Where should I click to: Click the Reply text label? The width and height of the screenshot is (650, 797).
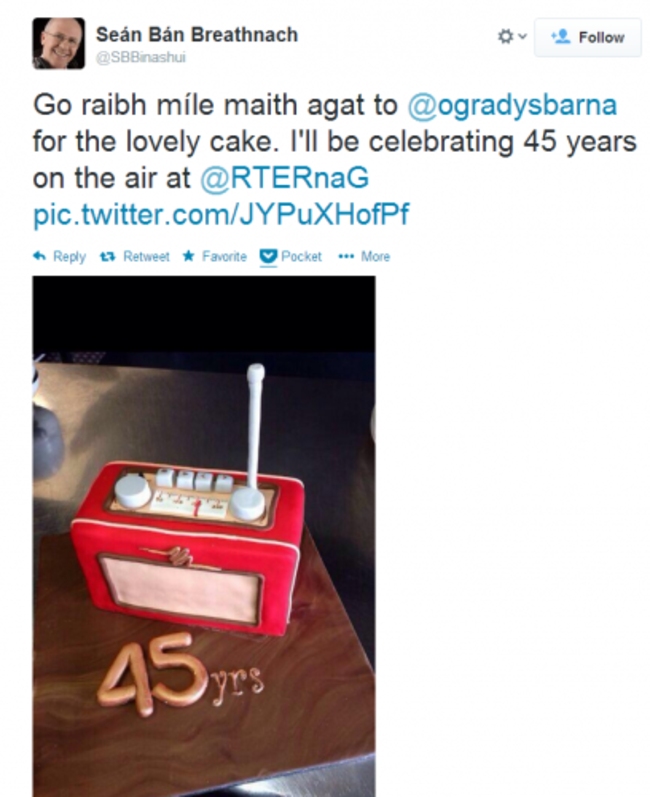[70, 257]
